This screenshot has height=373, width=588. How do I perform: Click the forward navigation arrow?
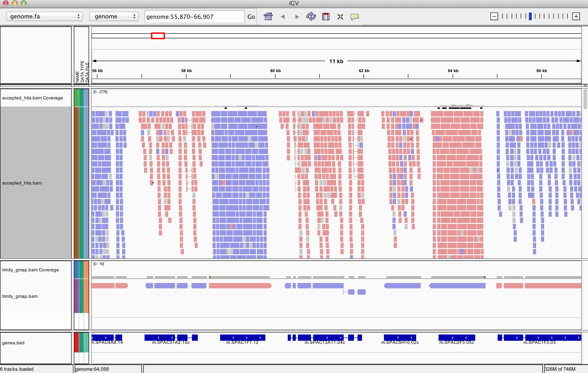(297, 17)
